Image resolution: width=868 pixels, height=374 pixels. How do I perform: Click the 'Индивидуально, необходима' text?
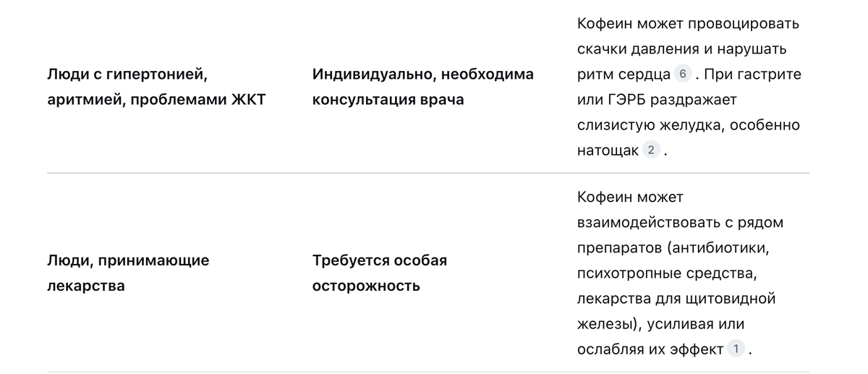(x=423, y=75)
